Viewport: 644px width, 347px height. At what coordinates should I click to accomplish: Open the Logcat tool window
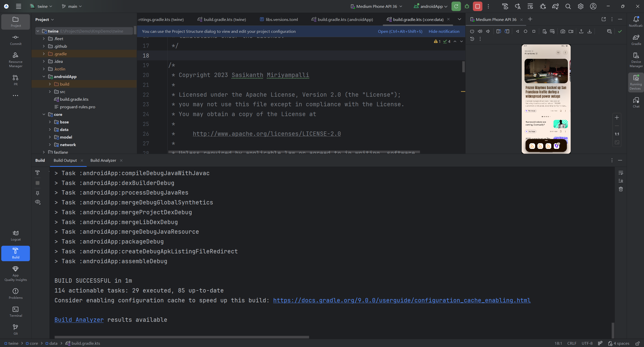[16, 235]
